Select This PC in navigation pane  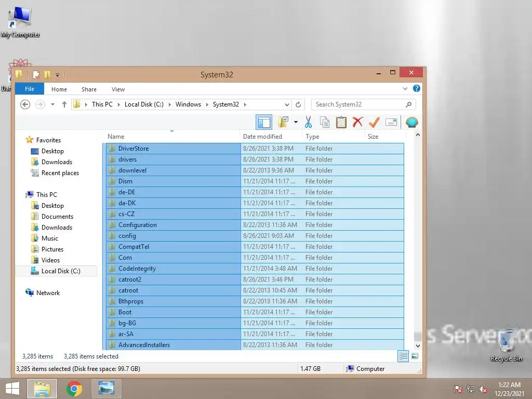point(46,195)
